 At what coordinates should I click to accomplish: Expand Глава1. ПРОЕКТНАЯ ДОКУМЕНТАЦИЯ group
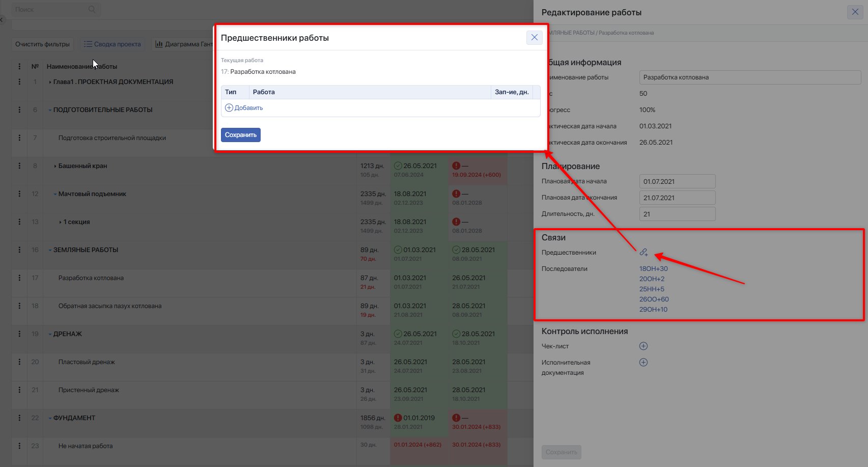pos(50,82)
